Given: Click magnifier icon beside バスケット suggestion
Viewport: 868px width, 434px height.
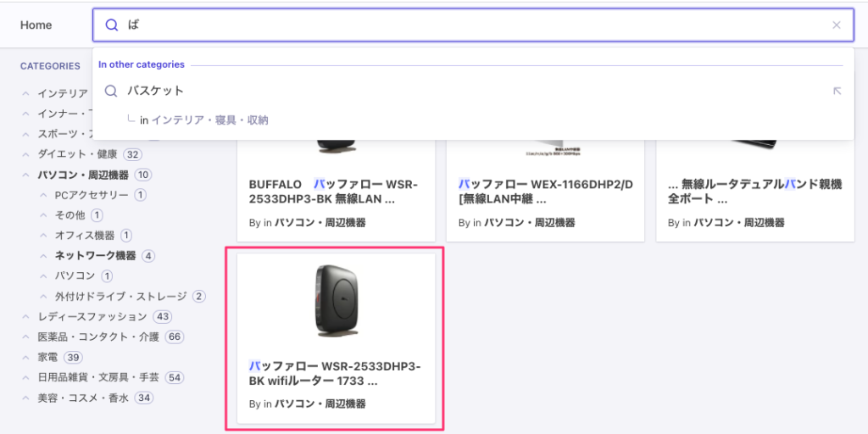Looking at the screenshot, I should click(111, 91).
